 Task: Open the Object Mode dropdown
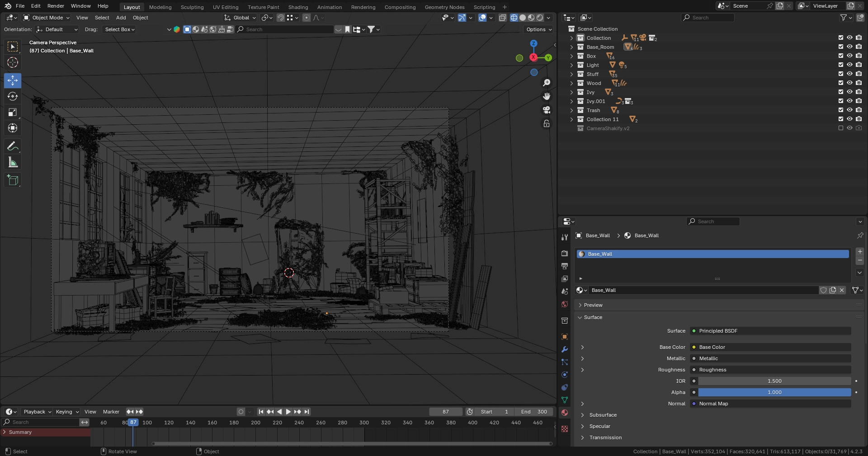point(47,18)
